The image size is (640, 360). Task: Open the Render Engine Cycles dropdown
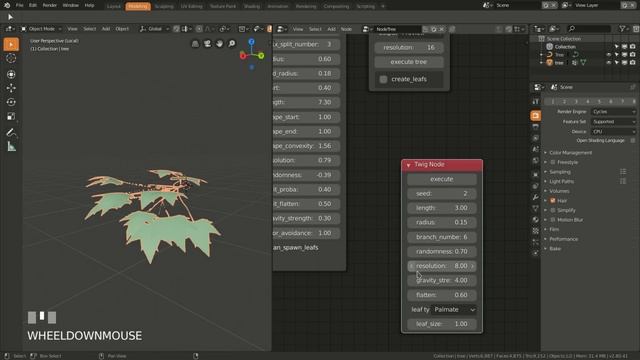click(613, 112)
